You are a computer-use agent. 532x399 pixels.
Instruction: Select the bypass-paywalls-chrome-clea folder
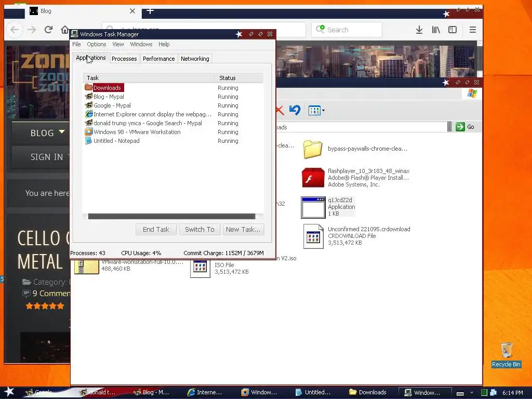pos(355,149)
